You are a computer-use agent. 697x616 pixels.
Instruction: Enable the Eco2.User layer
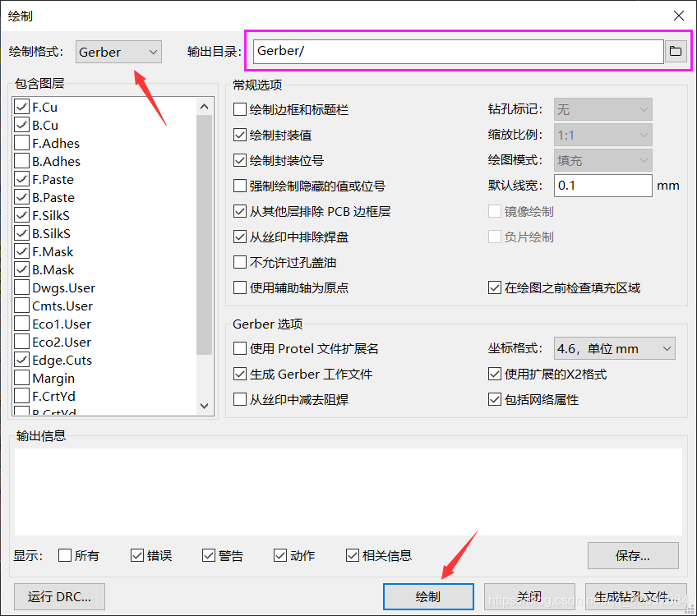[x=21, y=342]
